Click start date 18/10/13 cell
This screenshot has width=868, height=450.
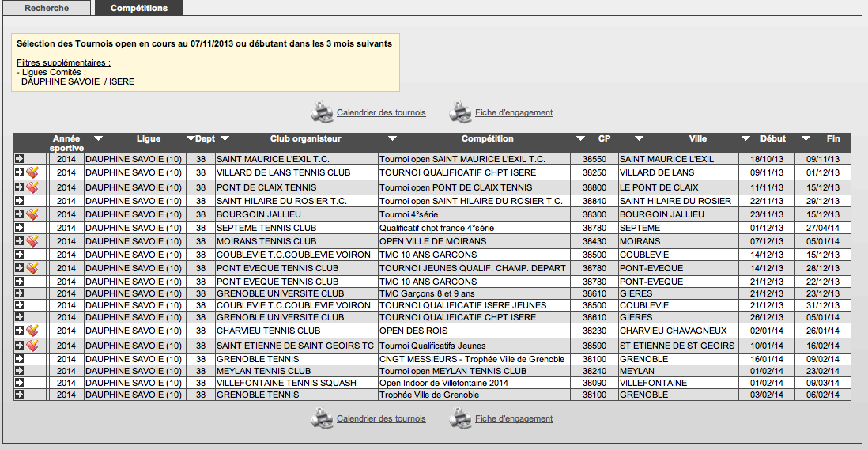coord(767,159)
